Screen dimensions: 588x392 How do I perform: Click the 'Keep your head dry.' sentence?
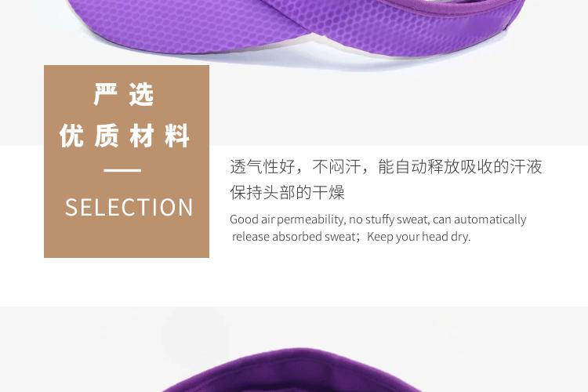tap(419, 237)
